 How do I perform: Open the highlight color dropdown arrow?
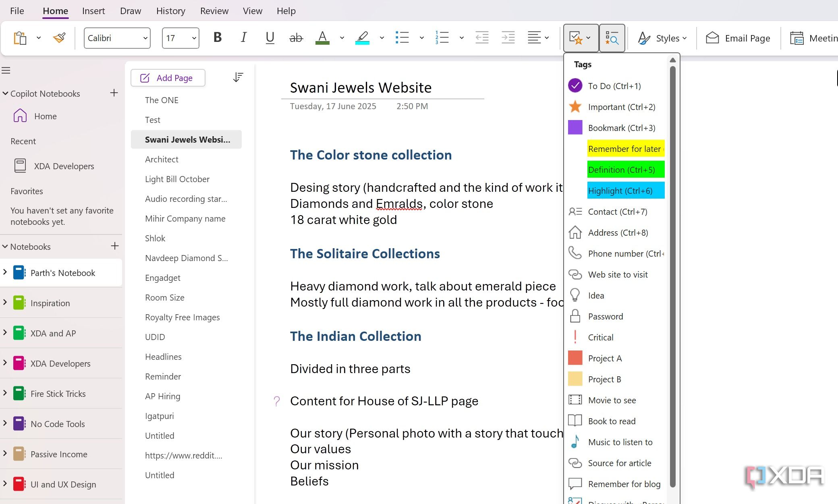click(382, 38)
